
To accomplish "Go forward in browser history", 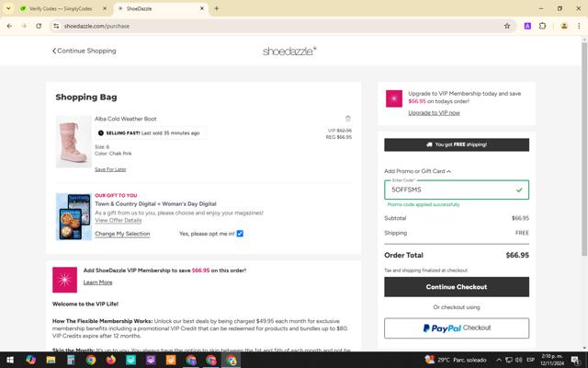I will (24, 26).
